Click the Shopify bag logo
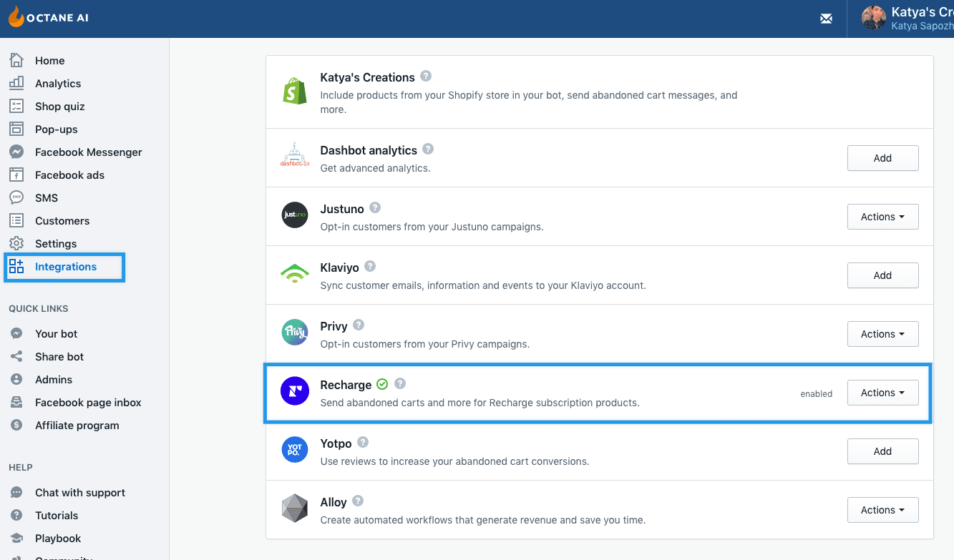Image resolution: width=954 pixels, height=560 pixels. point(295,92)
